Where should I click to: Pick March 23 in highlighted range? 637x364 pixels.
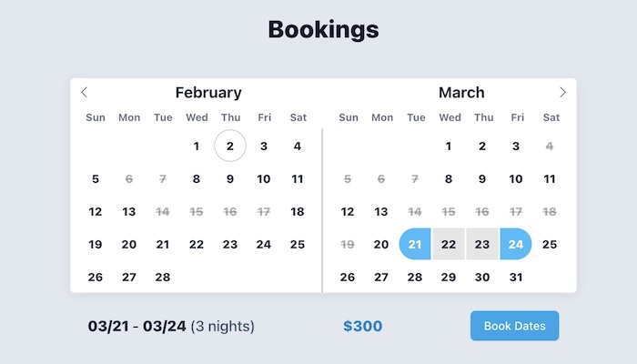point(482,244)
